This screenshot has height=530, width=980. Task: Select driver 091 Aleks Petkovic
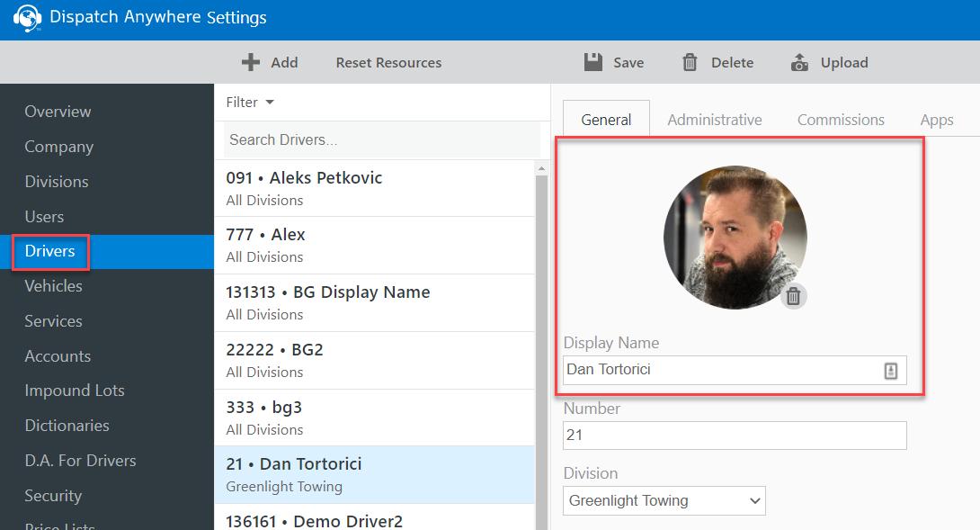[x=374, y=188]
